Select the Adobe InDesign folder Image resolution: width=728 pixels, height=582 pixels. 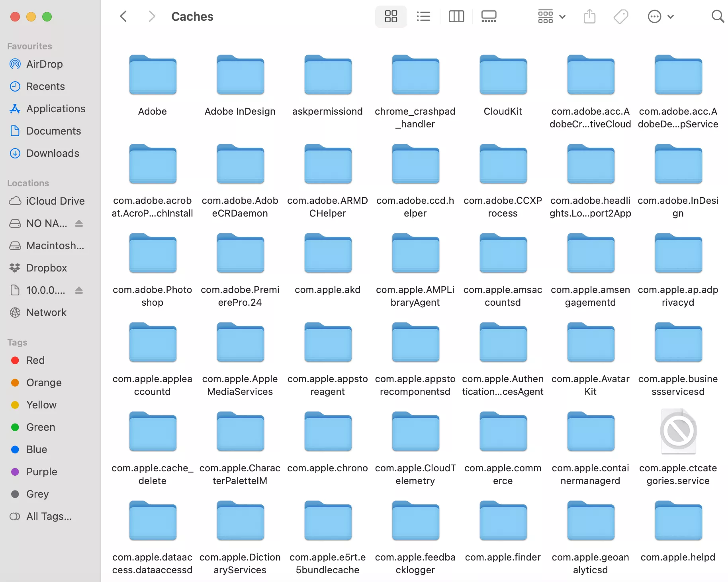coord(240,75)
